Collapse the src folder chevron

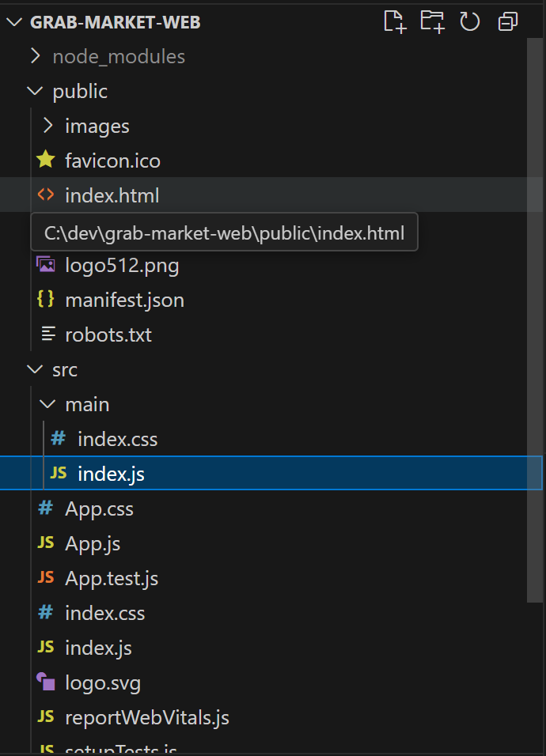[x=35, y=370]
